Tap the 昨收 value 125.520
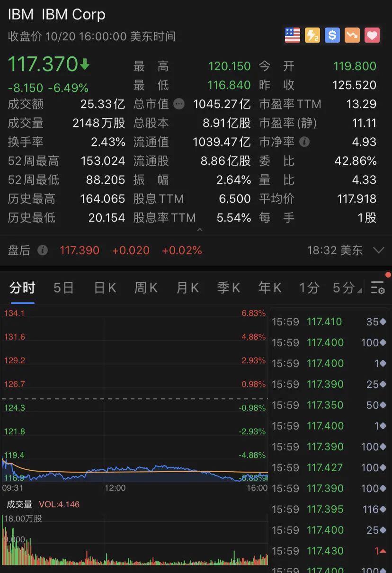 355,85
